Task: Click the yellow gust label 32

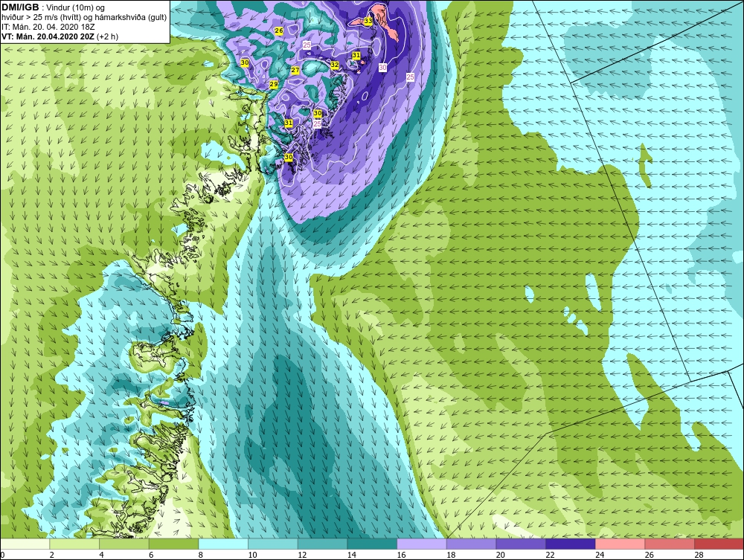Action: 335,65
